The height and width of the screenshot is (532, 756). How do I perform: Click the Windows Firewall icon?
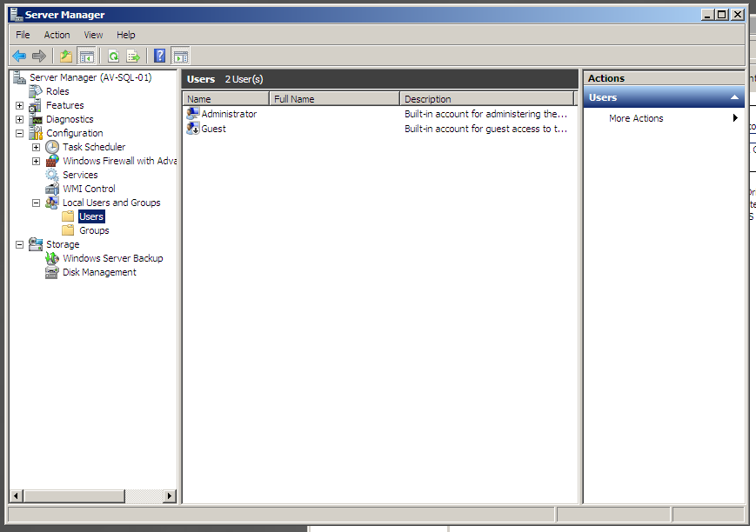click(52, 161)
